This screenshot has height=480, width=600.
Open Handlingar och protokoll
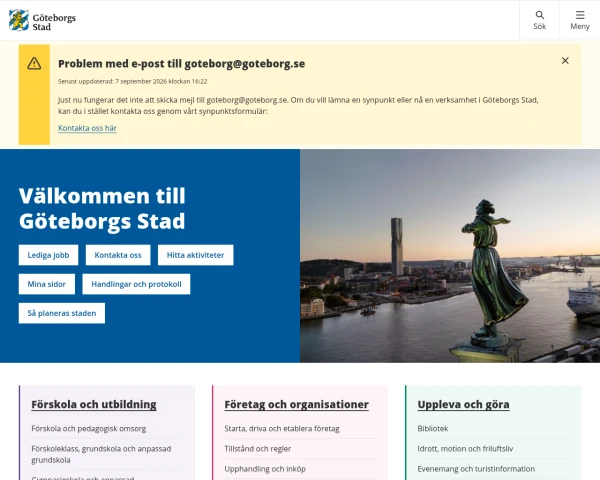tap(136, 284)
